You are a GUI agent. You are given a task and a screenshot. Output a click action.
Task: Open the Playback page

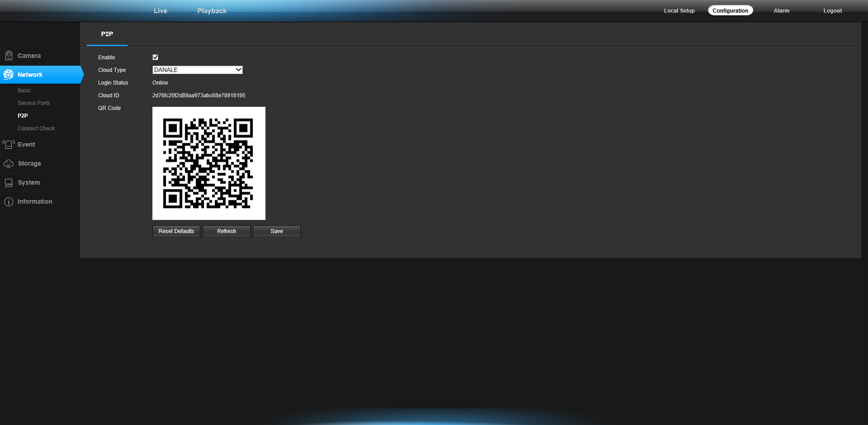[x=212, y=11]
